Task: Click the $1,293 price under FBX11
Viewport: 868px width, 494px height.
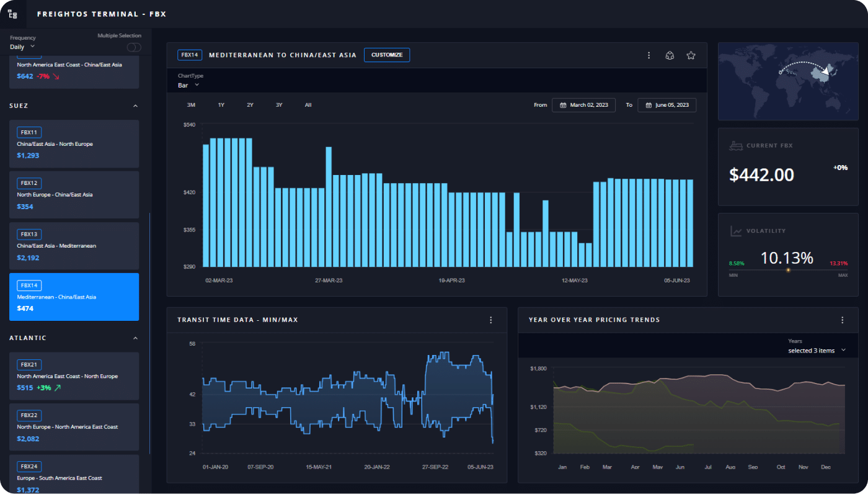Action: [28, 155]
